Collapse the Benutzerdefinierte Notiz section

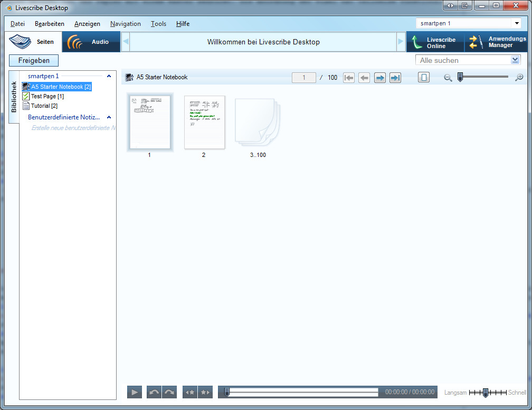pyautogui.click(x=109, y=117)
